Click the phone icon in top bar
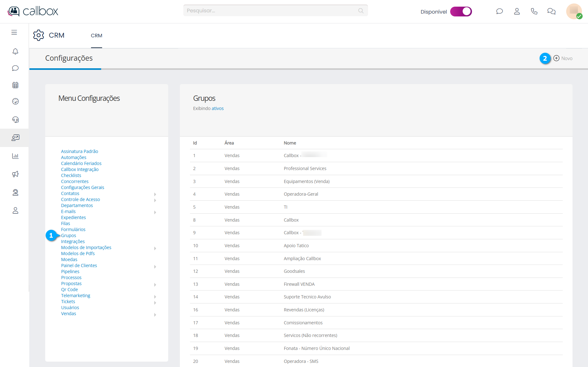This screenshot has width=588, height=367. click(534, 11)
